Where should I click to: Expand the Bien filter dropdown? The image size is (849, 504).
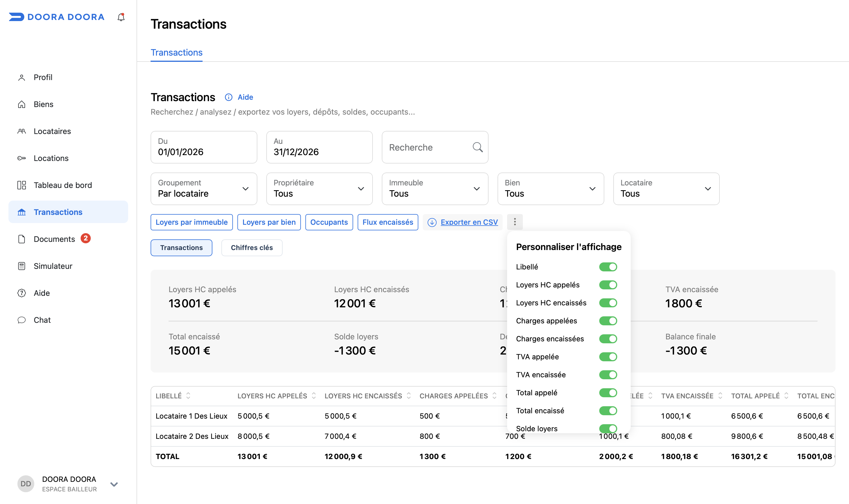(550, 189)
